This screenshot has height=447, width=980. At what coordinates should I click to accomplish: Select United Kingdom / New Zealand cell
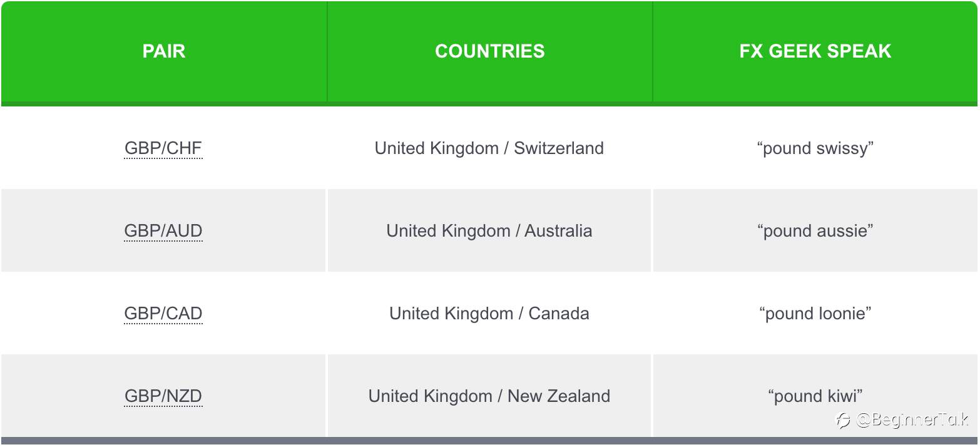pos(489,396)
